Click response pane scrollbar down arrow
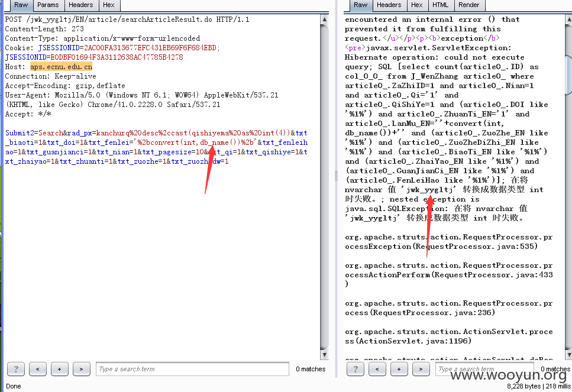This screenshot has width=572, height=392. pos(568,354)
